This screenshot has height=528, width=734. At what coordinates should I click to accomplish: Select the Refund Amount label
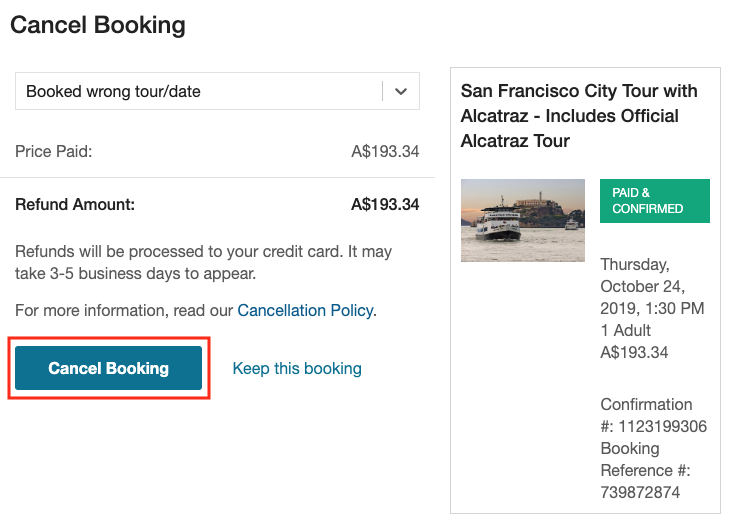tap(75, 205)
